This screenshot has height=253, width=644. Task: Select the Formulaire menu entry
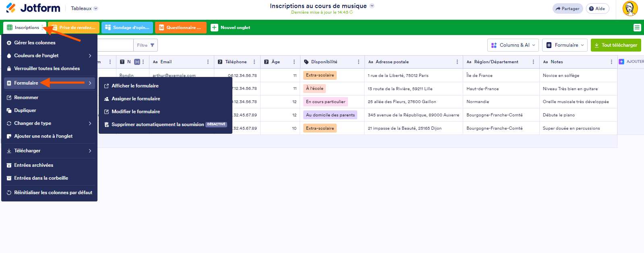(49, 83)
